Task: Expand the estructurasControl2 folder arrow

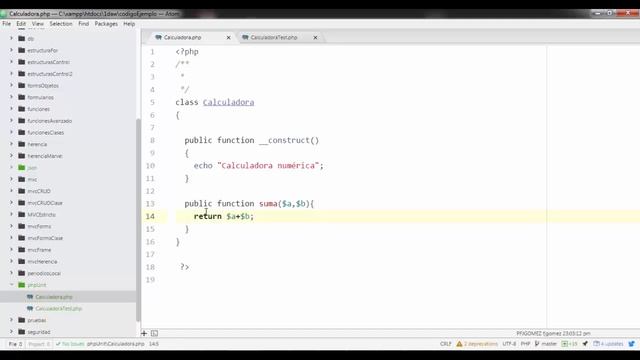Action: (x=11, y=74)
